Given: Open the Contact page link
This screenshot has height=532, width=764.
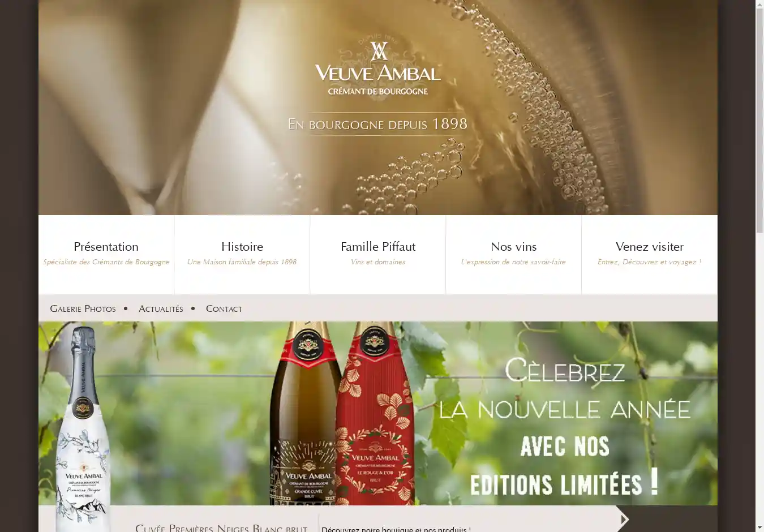Looking at the screenshot, I should (224, 308).
